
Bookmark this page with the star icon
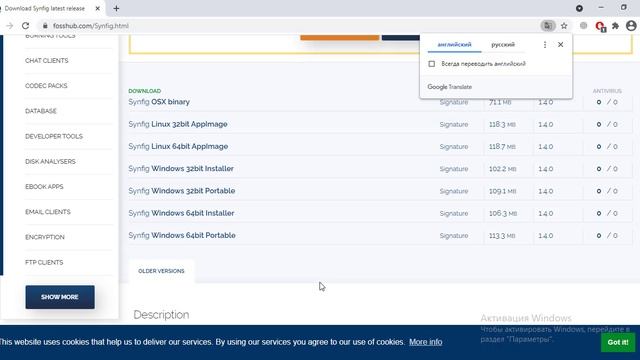pyautogui.click(x=564, y=26)
